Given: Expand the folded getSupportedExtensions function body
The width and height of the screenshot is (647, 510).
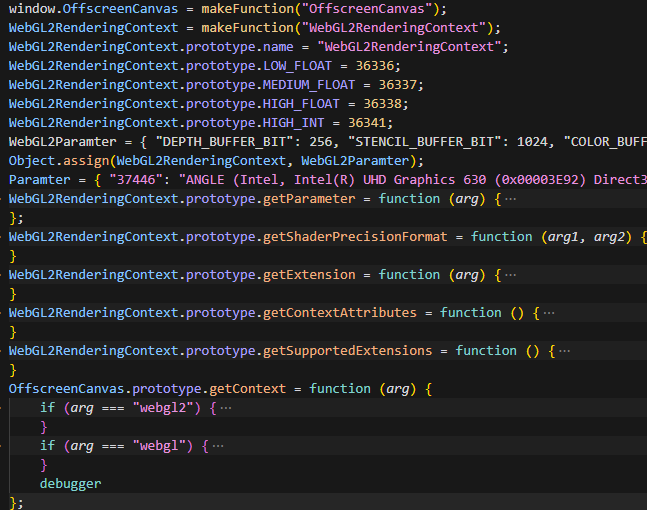Looking at the screenshot, I should click(x=564, y=351).
